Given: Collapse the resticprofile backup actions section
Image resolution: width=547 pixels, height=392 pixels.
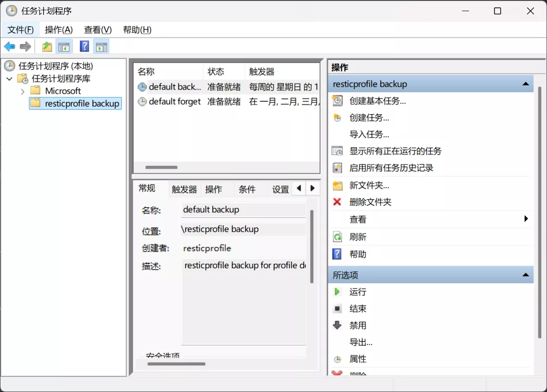Looking at the screenshot, I should 525,84.
